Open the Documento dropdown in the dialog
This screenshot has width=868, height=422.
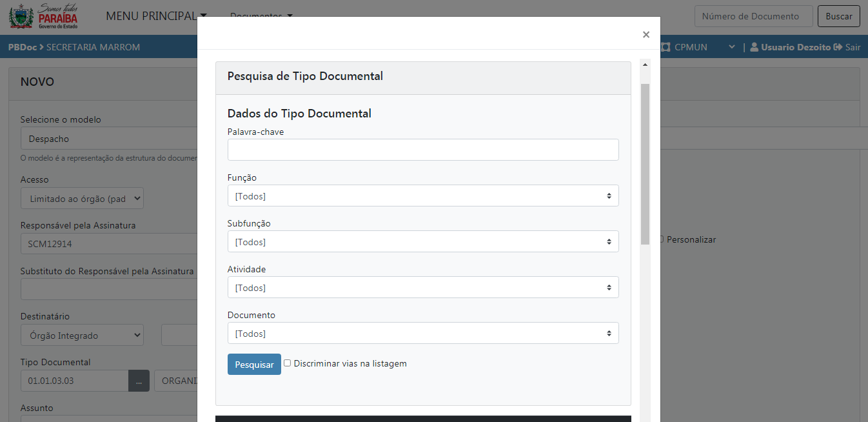click(x=423, y=334)
